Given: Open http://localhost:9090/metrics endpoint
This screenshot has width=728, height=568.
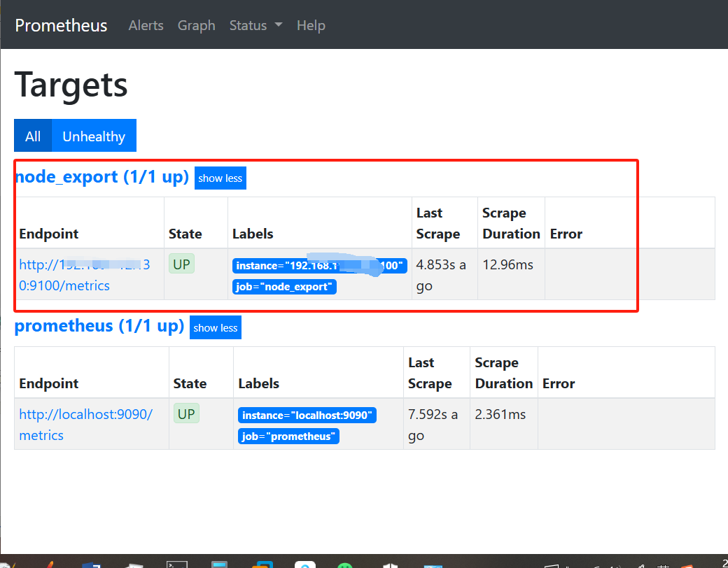Looking at the screenshot, I should [x=85, y=425].
